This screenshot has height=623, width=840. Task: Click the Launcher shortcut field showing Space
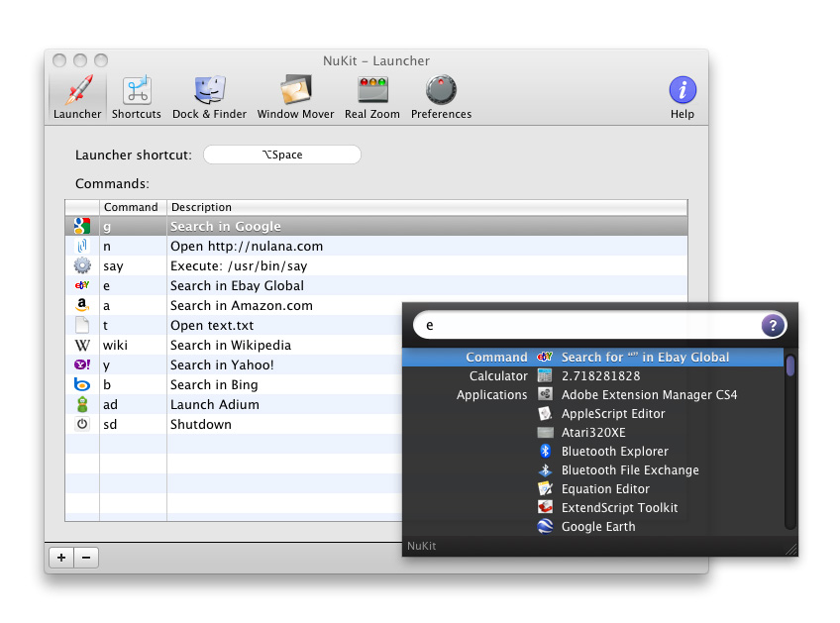pyautogui.click(x=282, y=155)
